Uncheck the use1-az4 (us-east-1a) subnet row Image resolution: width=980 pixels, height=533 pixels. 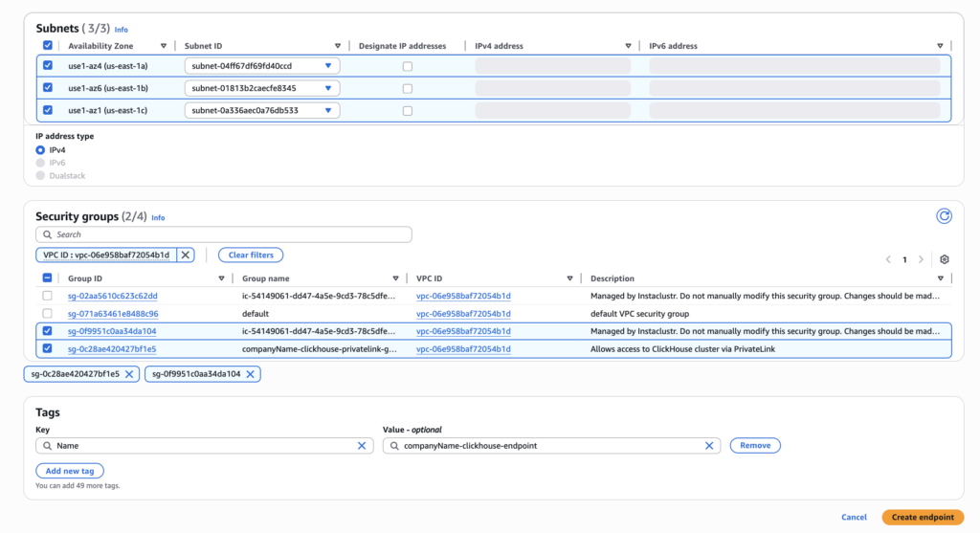click(x=48, y=66)
